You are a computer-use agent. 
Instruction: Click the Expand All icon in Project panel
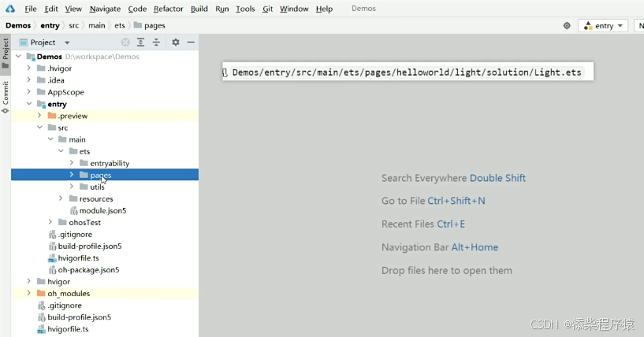tap(140, 43)
